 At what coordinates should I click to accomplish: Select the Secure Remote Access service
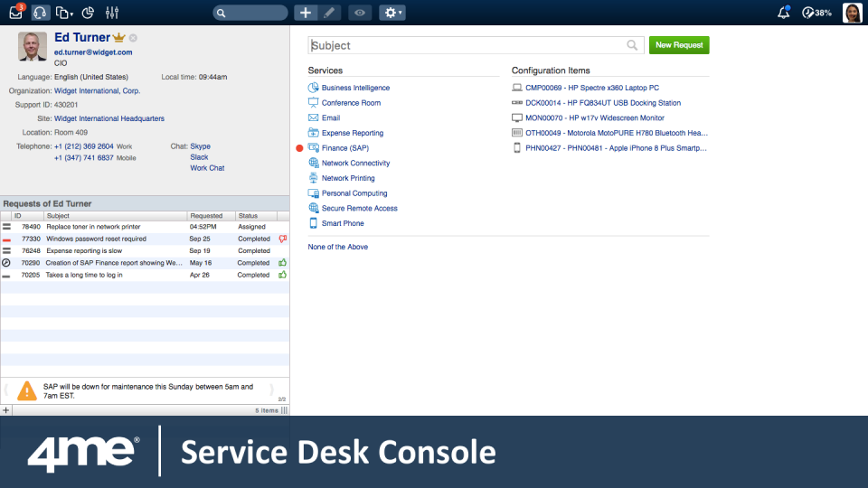coord(359,208)
